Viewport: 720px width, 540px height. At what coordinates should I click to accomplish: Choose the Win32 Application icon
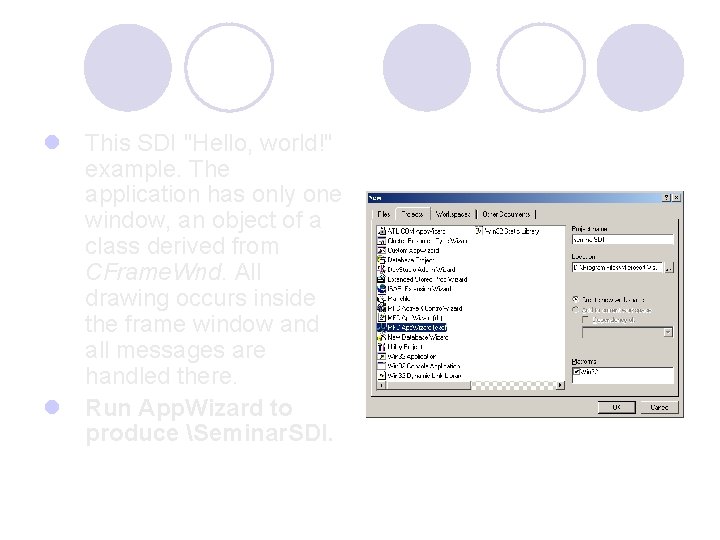(x=381, y=356)
